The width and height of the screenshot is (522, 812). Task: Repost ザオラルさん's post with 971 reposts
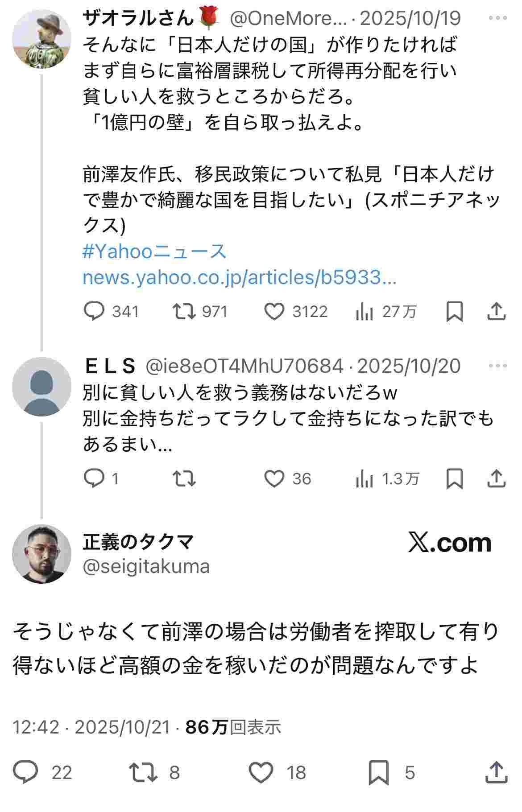click(184, 311)
